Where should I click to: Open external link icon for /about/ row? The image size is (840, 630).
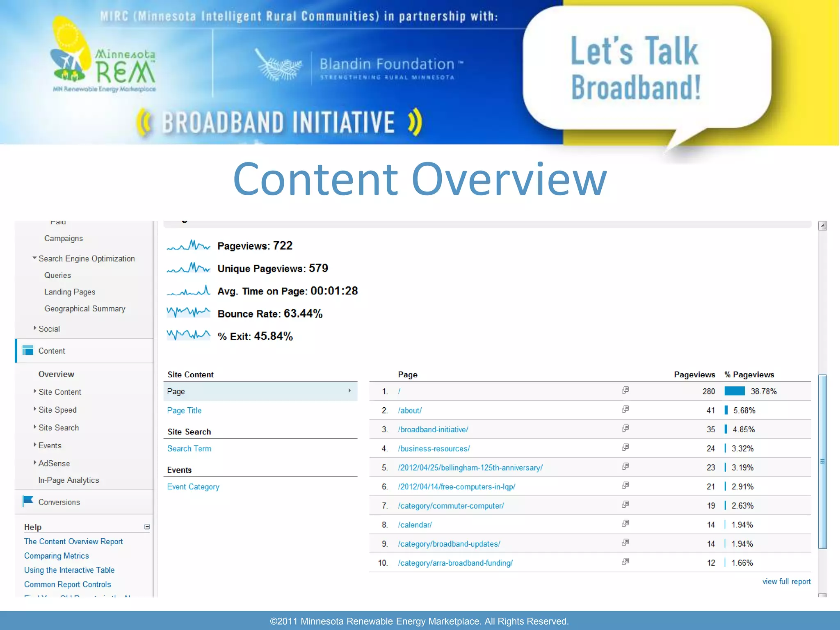click(x=625, y=409)
